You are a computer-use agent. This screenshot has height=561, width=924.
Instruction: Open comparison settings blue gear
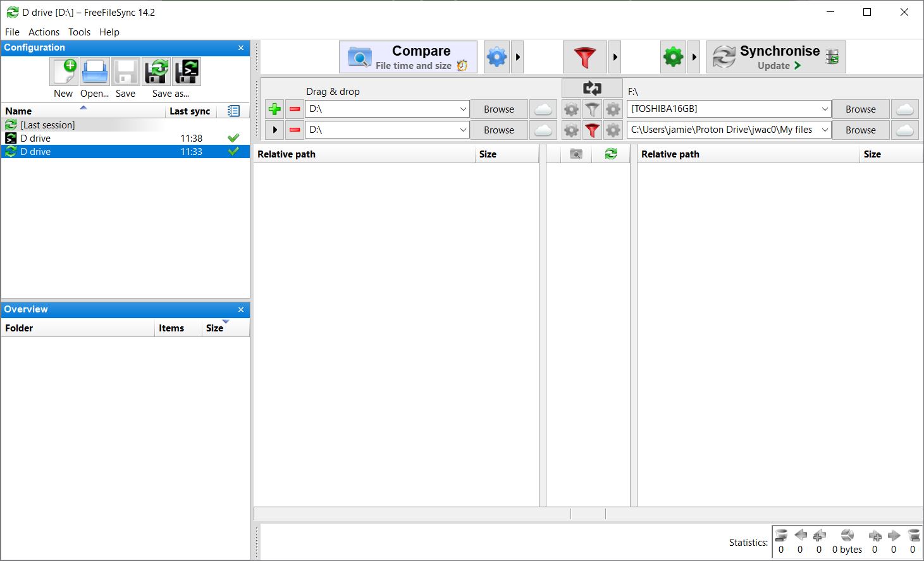point(496,57)
